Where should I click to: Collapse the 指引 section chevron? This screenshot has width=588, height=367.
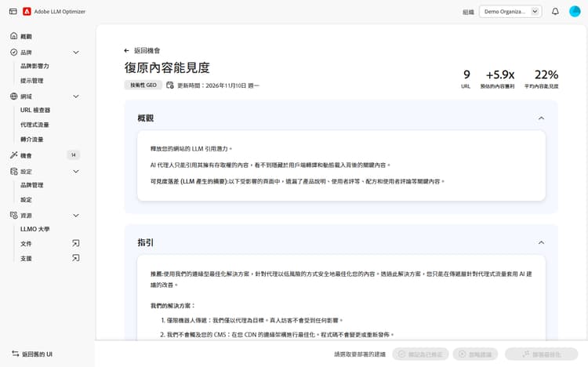pyautogui.click(x=541, y=242)
